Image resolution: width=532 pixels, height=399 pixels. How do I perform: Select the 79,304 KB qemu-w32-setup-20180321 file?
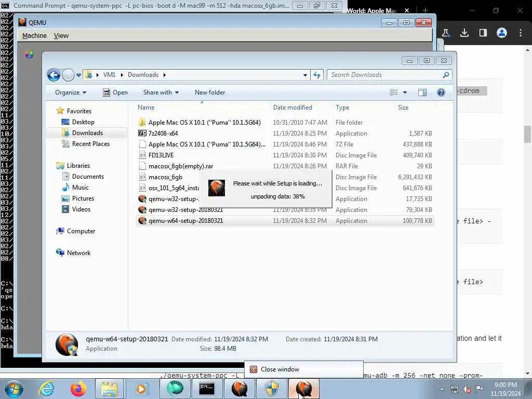[x=185, y=210]
